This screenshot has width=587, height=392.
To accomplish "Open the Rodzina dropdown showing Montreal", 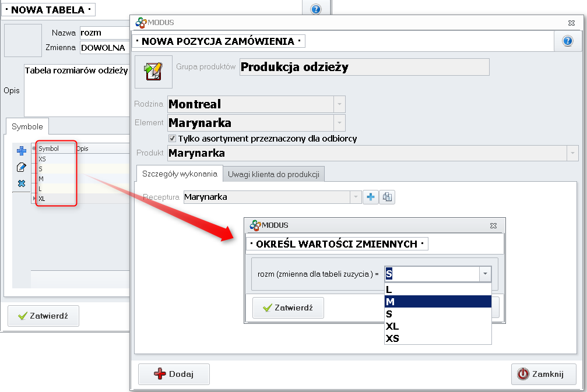I will (338, 104).
